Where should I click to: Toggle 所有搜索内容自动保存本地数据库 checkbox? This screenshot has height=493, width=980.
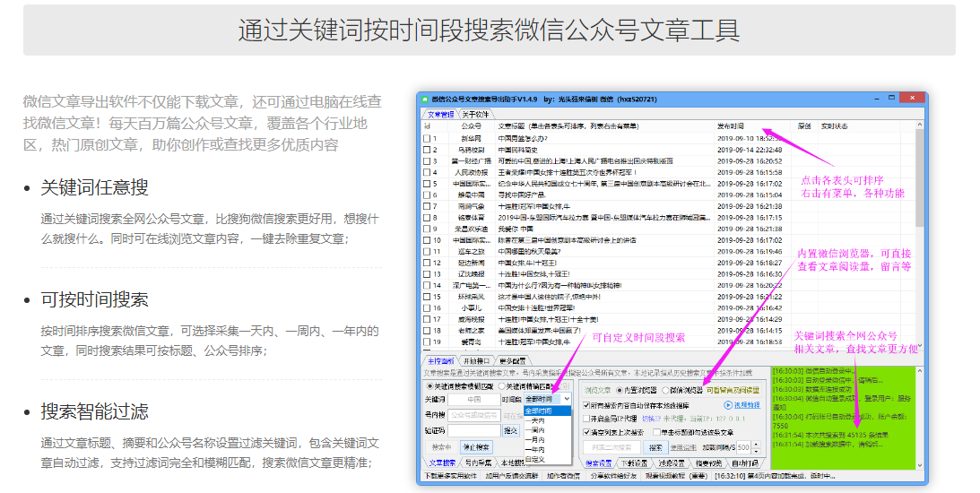click(586, 405)
